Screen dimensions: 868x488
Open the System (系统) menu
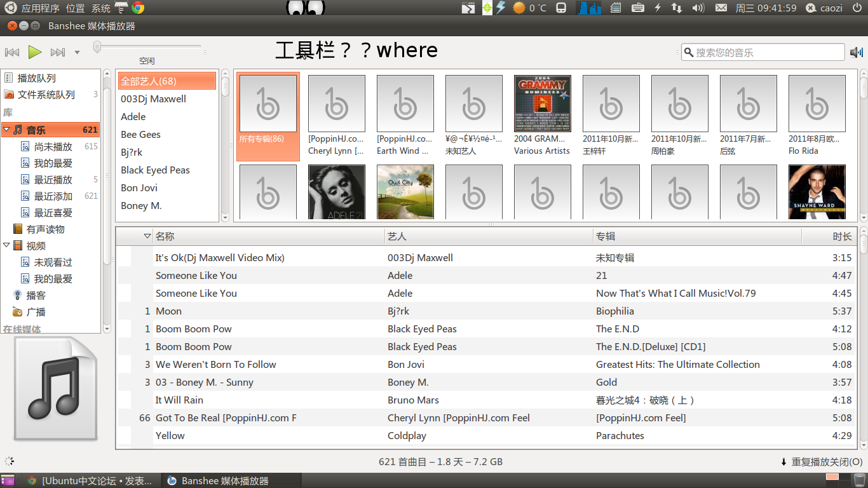pos(101,8)
